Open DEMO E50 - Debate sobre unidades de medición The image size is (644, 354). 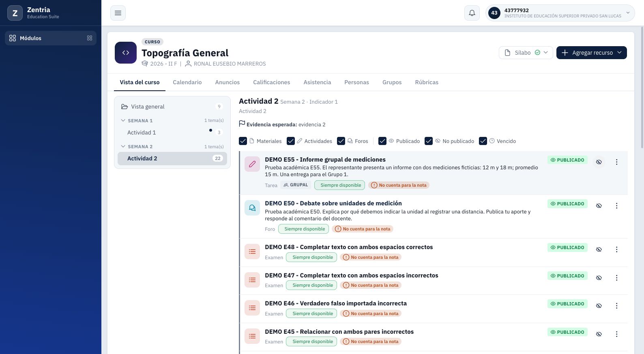(333, 203)
